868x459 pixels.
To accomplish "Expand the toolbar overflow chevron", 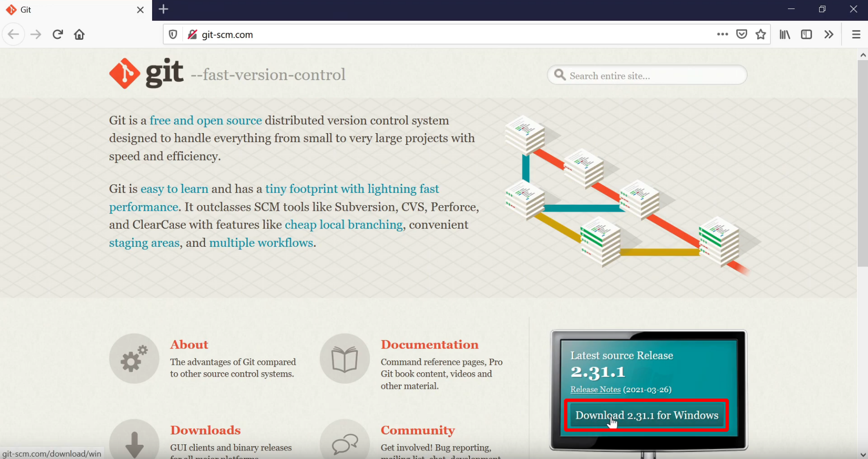I will [x=828, y=35].
